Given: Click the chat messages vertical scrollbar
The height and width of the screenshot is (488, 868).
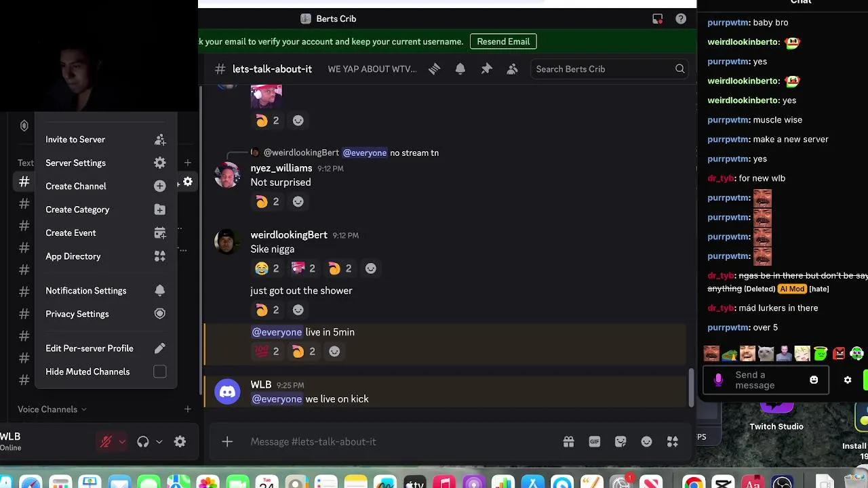Looking at the screenshot, I should pyautogui.click(x=691, y=388).
